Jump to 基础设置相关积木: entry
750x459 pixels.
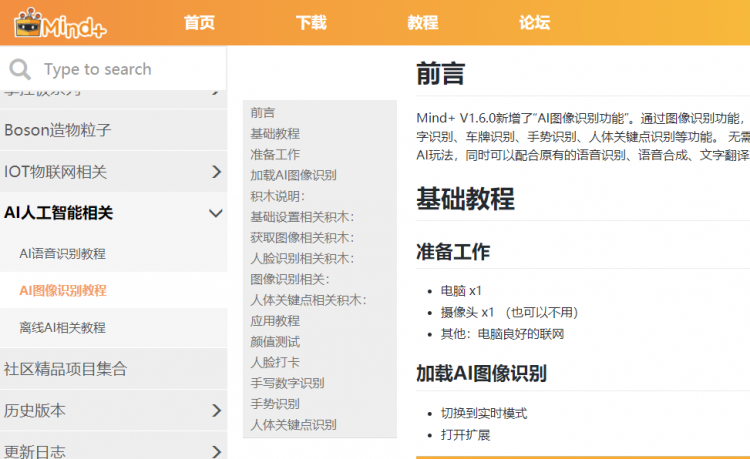[x=302, y=217]
